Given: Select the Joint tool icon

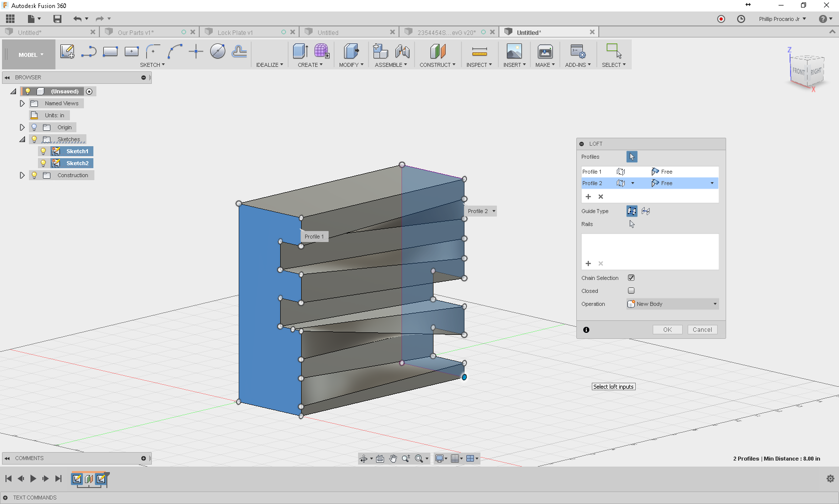Looking at the screenshot, I should (x=402, y=51).
